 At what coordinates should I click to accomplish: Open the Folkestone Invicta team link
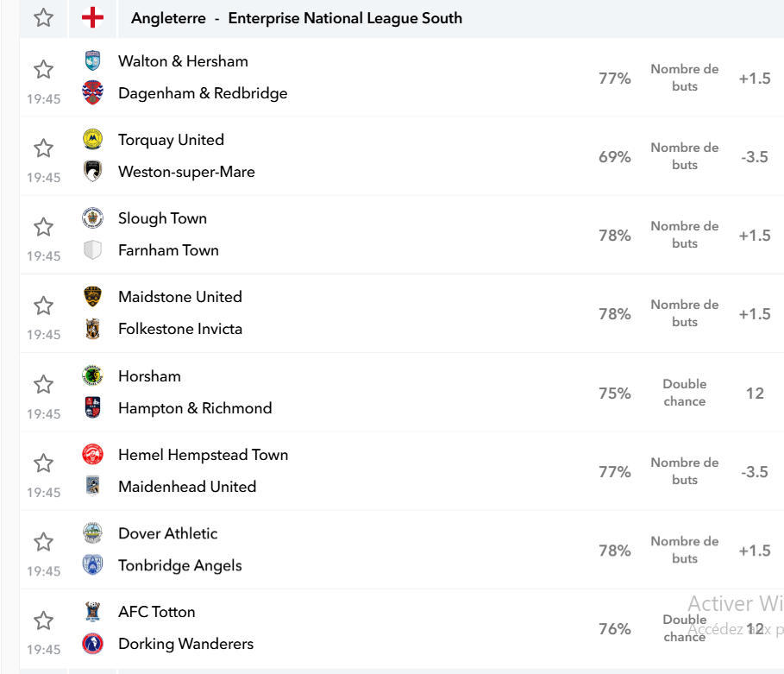[180, 329]
